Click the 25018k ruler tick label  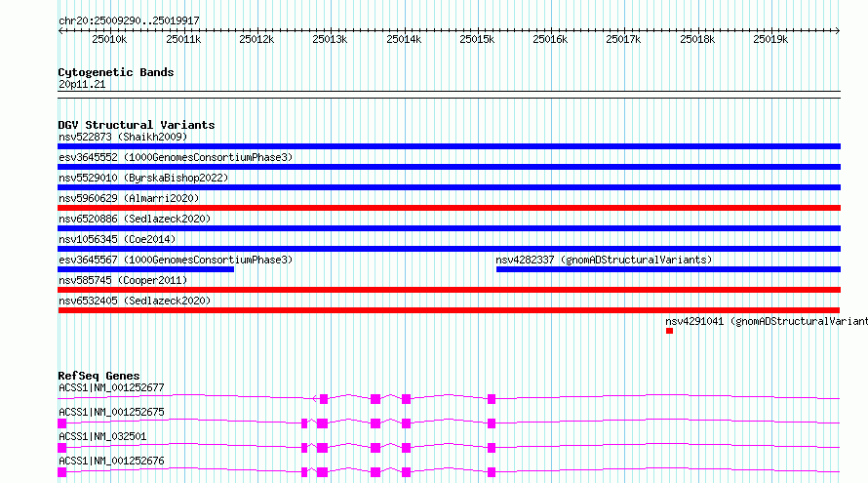pyautogui.click(x=697, y=39)
